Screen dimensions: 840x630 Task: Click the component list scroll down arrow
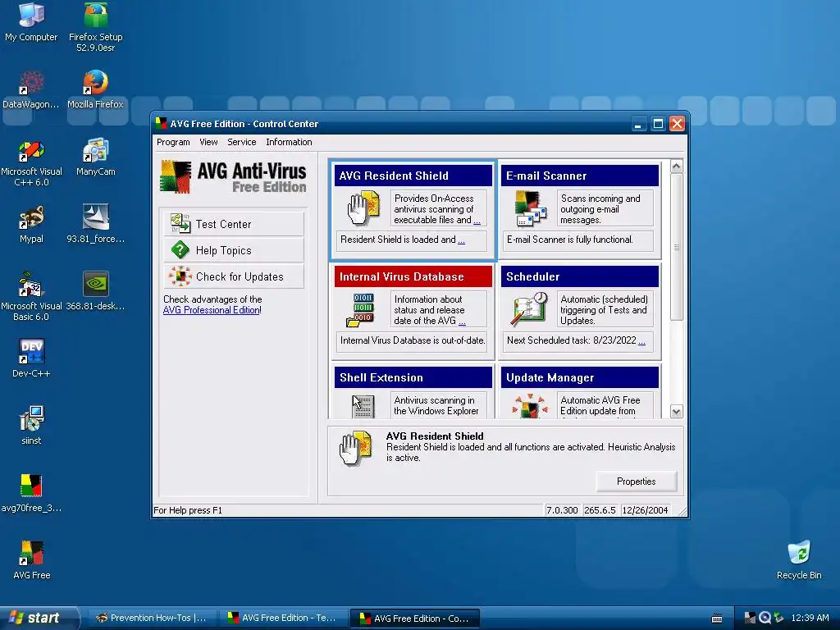point(676,412)
